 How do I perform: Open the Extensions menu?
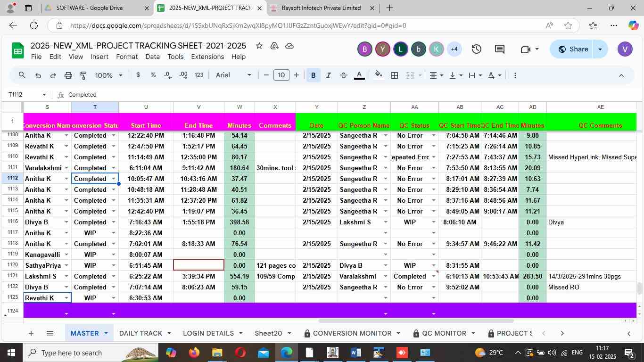click(207, 57)
